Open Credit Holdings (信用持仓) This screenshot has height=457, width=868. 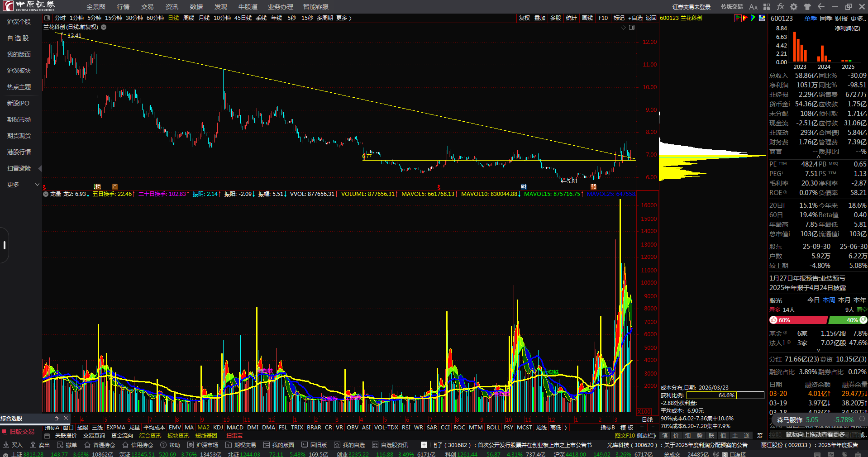138,445
